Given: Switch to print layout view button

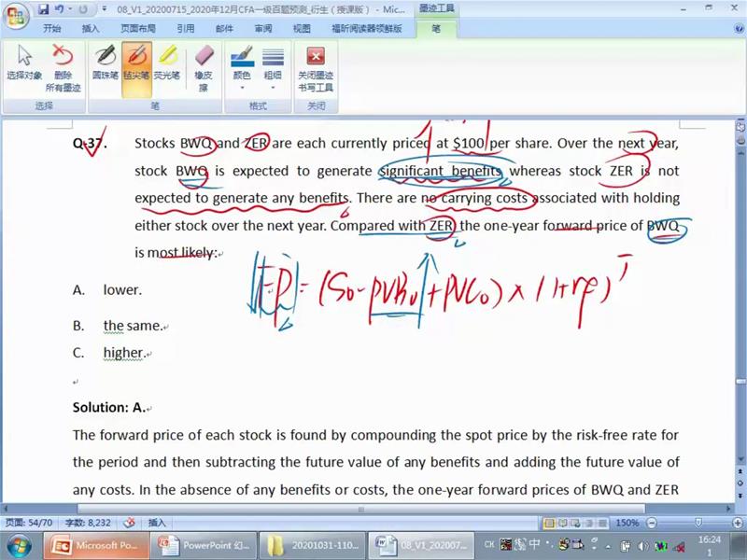Looking at the screenshot, I should pyautogui.click(x=550, y=524).
